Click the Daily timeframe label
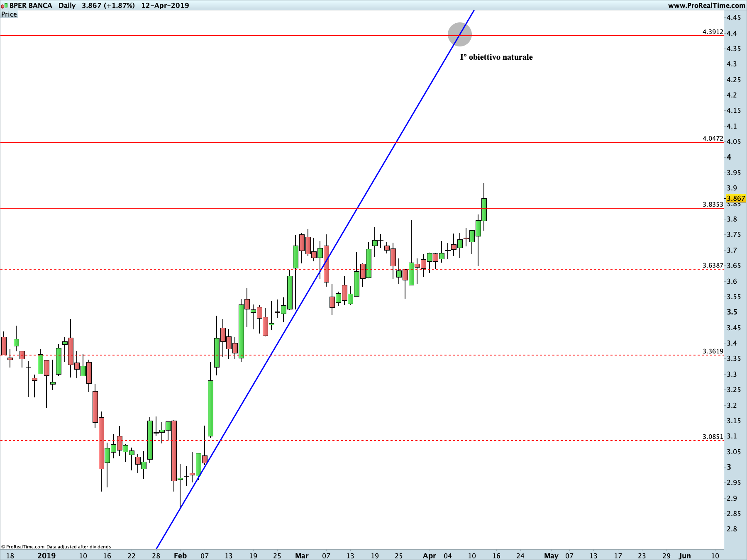 tap(67, 5)
